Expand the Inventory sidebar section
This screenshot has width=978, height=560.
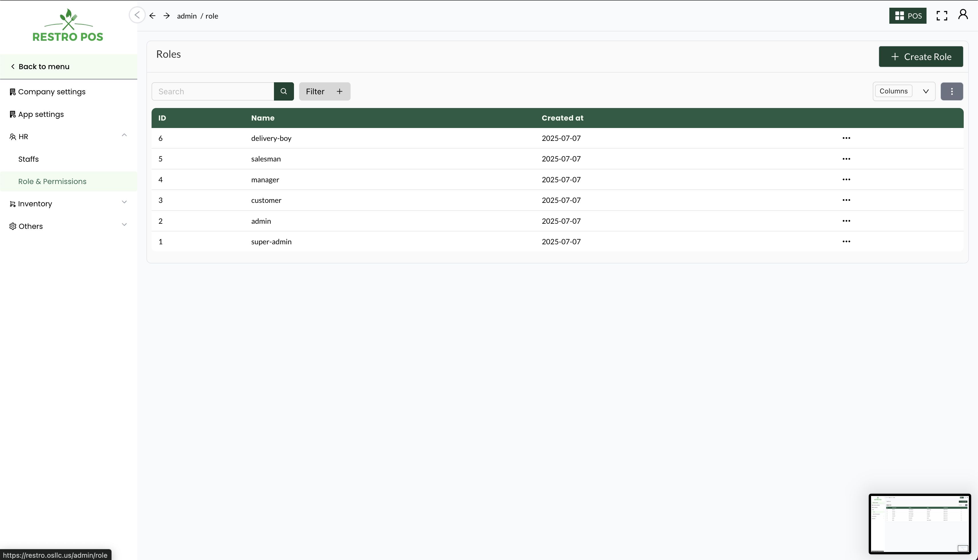click(124, 202)
